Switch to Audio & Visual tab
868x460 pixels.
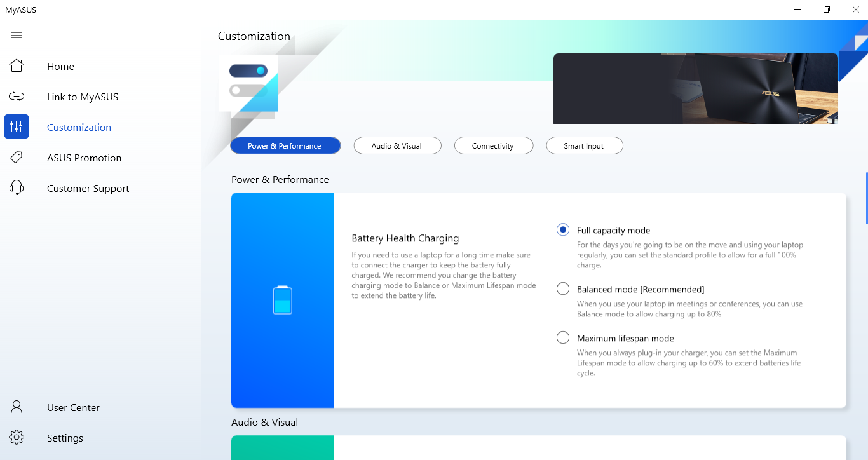pyautogui.click(x=397, y=146)
